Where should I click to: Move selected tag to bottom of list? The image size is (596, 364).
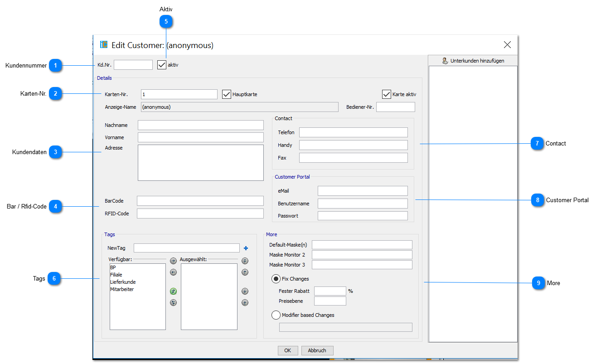click(x=245, y=303)
